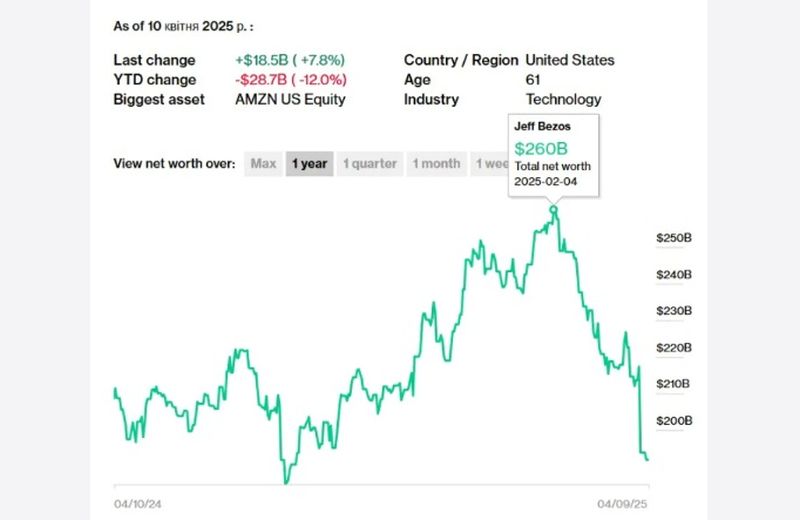
Task: Click the 04/10/24 start date label
Action: tap(138, 504)
